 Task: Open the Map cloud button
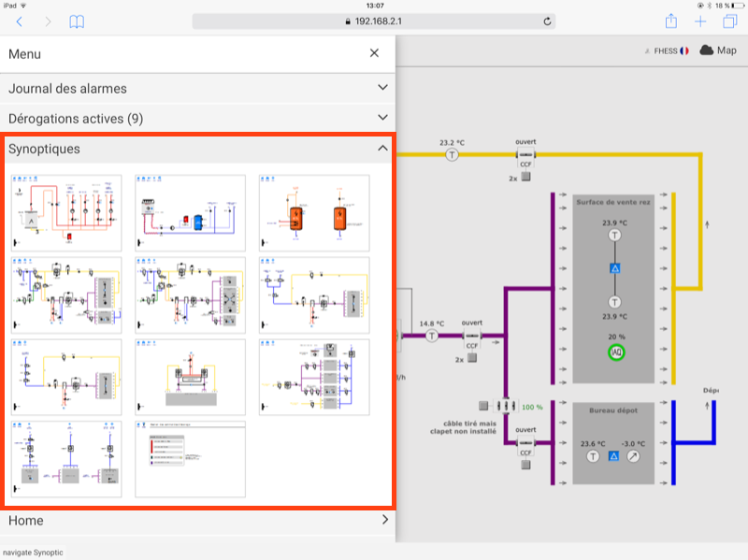coord(718,50)
